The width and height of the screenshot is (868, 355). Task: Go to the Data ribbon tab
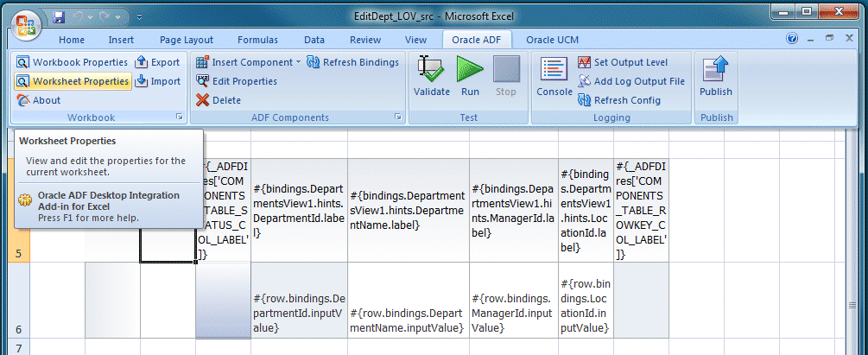(314, 40)
